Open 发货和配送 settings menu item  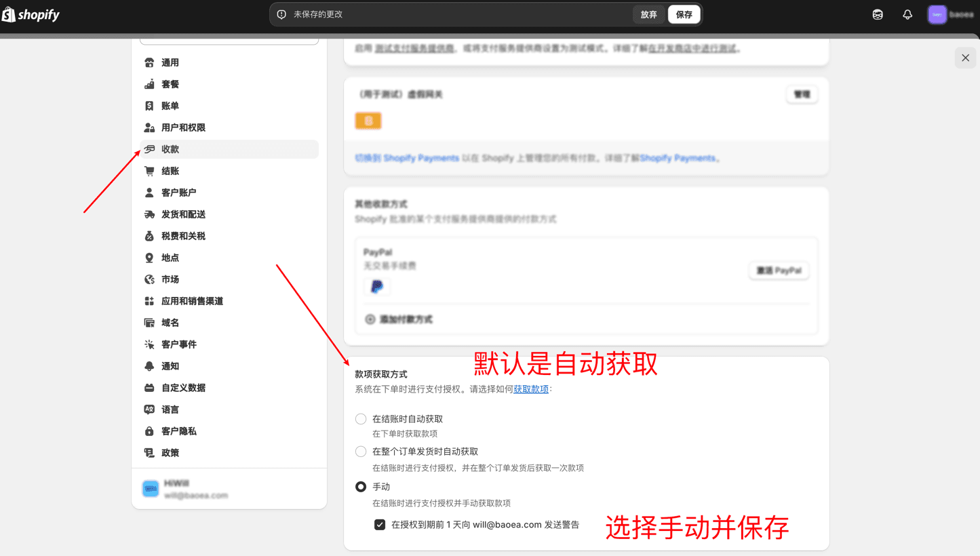click(229, 214)
